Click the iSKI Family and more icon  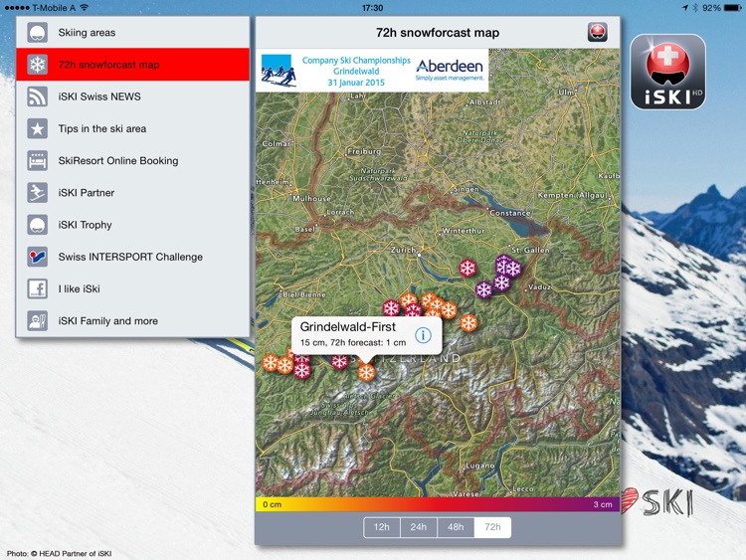[x=37, y=320]
